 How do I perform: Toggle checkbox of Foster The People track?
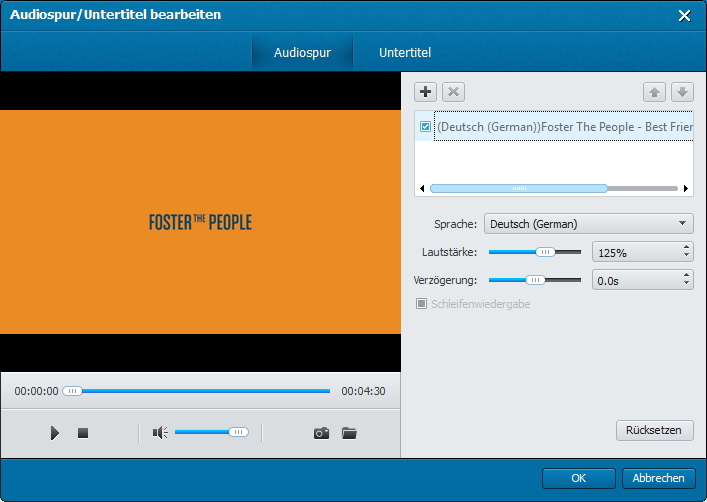[425, 127]
